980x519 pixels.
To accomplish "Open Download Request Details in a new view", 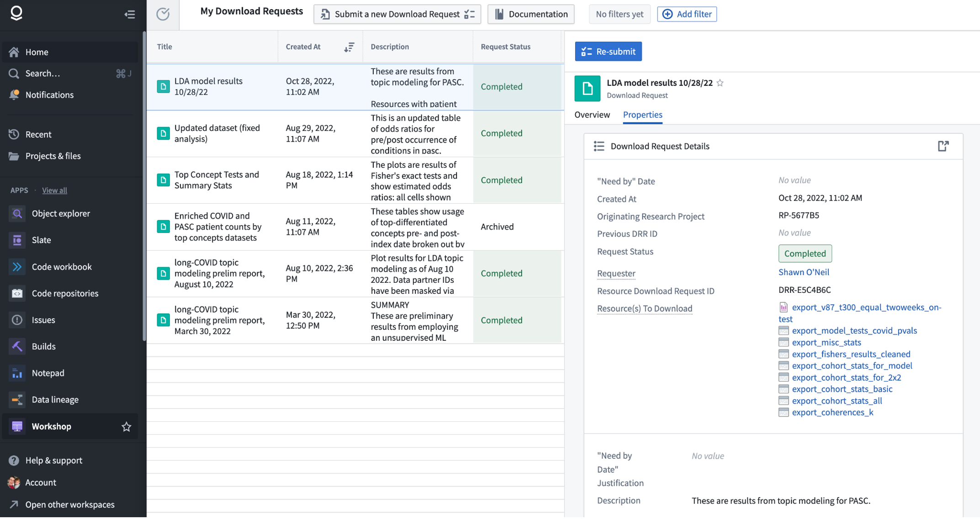I will point(943,146).
